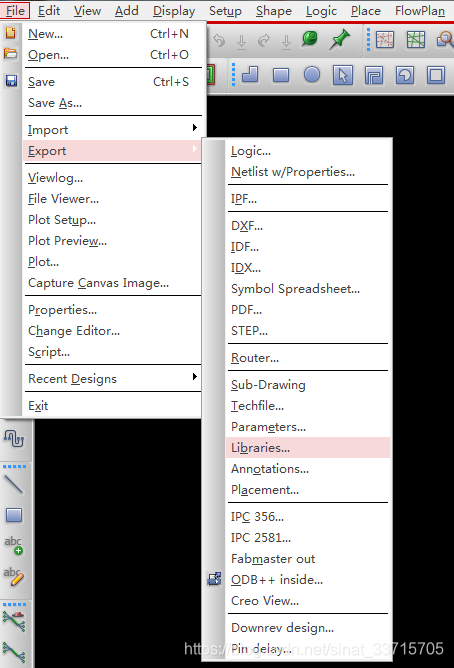The width and height of the screenshot is (454, 668).
Task: Choose Open... from the File menu
Action: 113,55
